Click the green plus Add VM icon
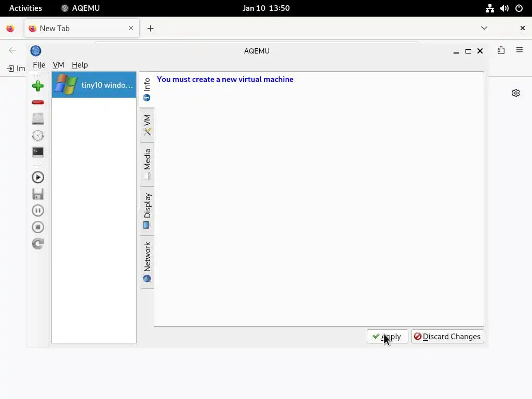This screenshot has width=532, height=399. 37,86
